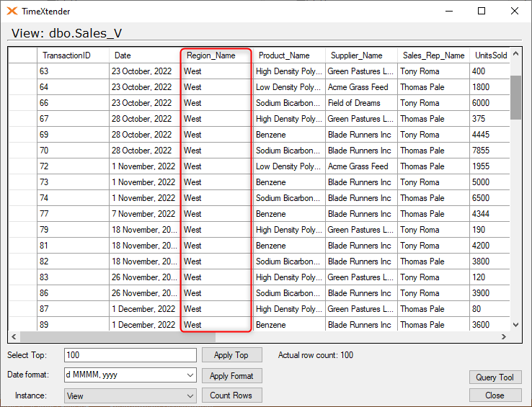Click Supplier 'Green Pastures L...' in transaction 63 row
Viewport: 532px width, 407px height.
tap(361, 71)
